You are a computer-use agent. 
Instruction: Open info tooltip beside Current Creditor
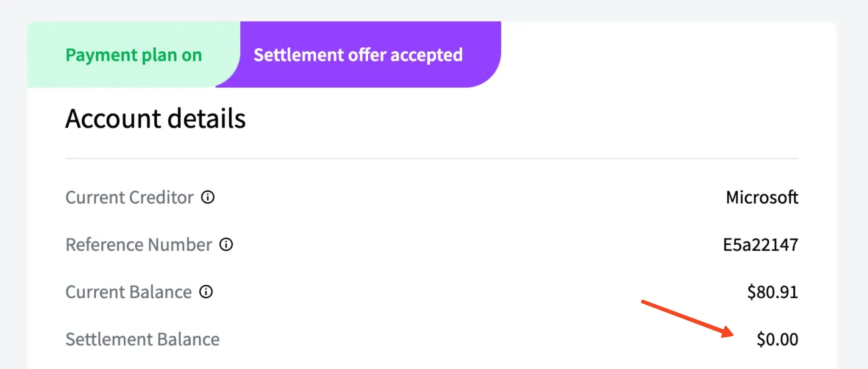[x=208, y=197]
